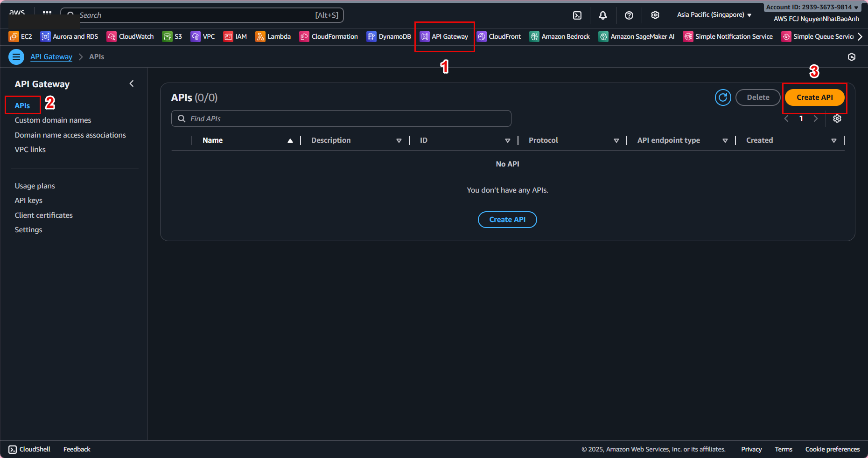Viewport: 868px width, 458px height.
Task: Open VPC shortcut in favorites bar
Action: 203,36
